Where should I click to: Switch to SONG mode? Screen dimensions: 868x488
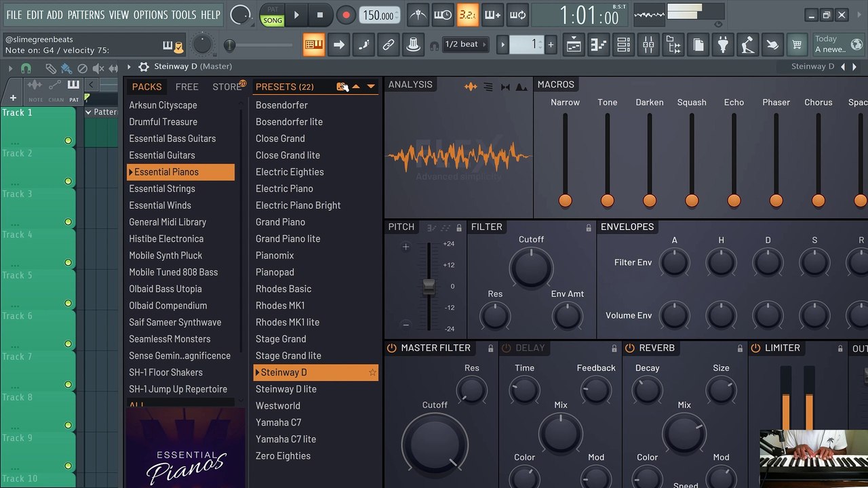273,20
